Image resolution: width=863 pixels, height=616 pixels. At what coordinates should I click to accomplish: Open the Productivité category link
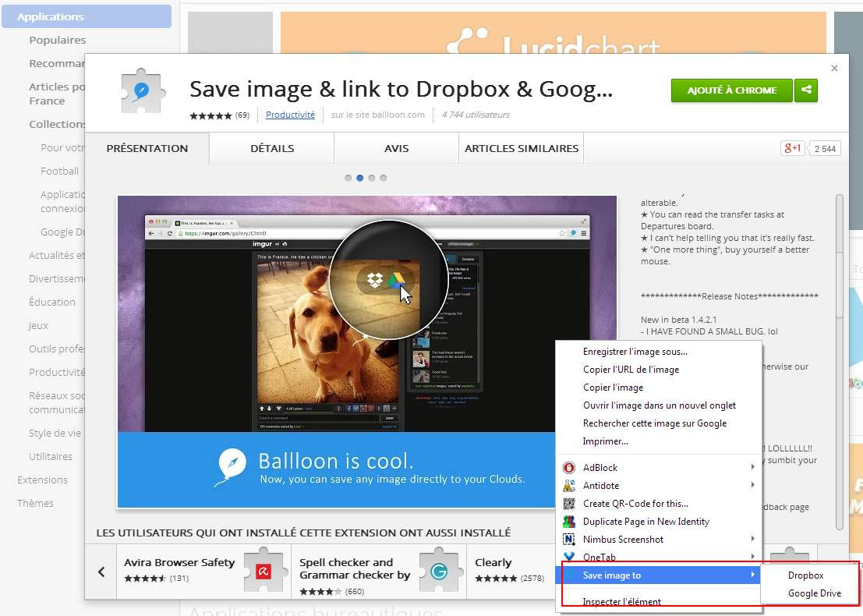click(290, 115)
